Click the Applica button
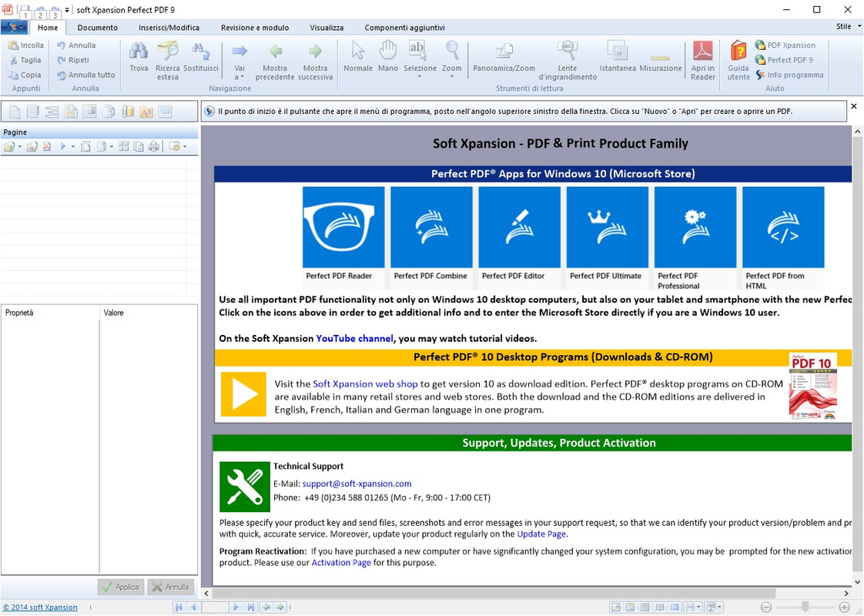Screen dimensions: 864x616 (x=121, y=587)
